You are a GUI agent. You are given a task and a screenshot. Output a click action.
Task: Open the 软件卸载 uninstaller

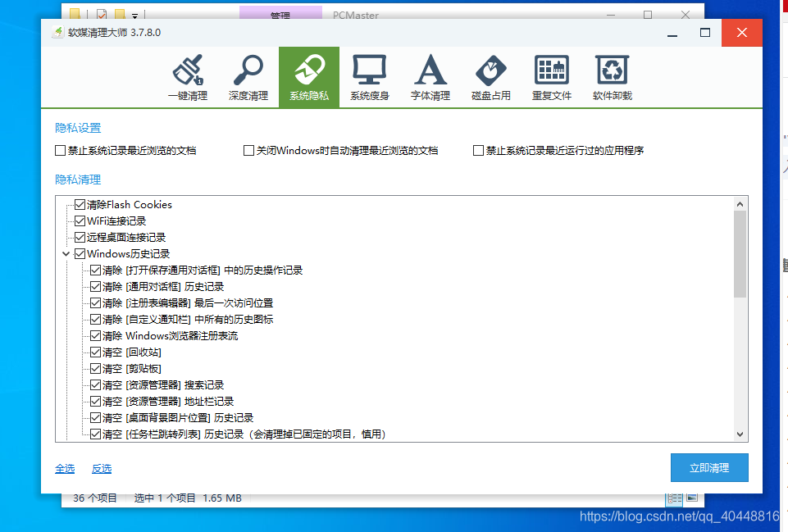coord(612,76)
